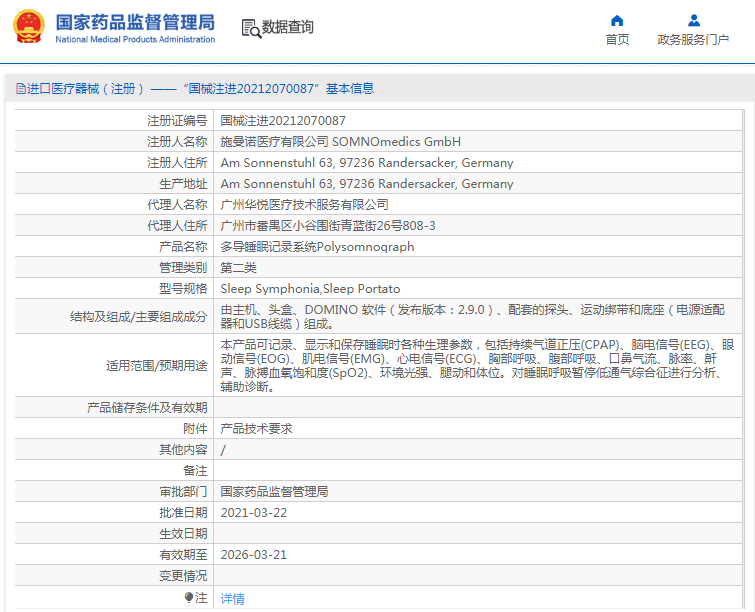Click the 批准日期 row label
The width and height of the screenshot is (755, 612).
183,513
